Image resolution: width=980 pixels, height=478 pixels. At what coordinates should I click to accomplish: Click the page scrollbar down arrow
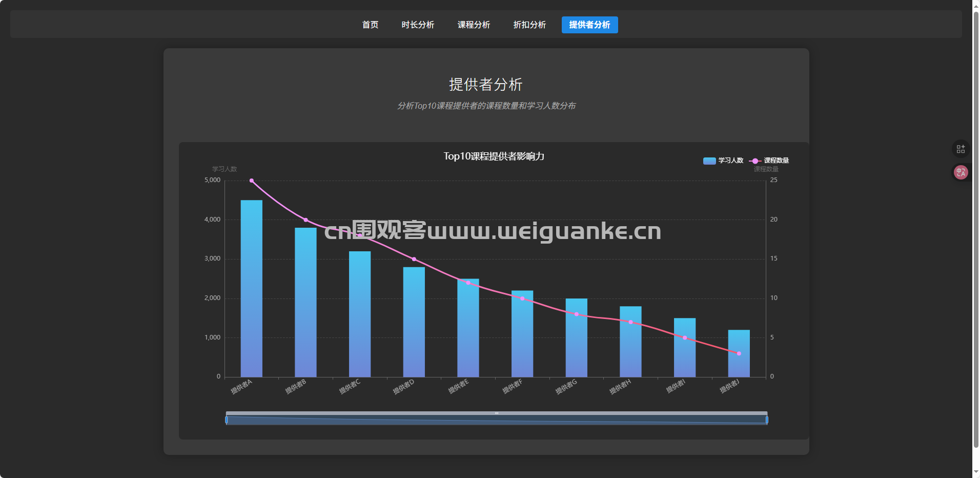pos(976,472)
